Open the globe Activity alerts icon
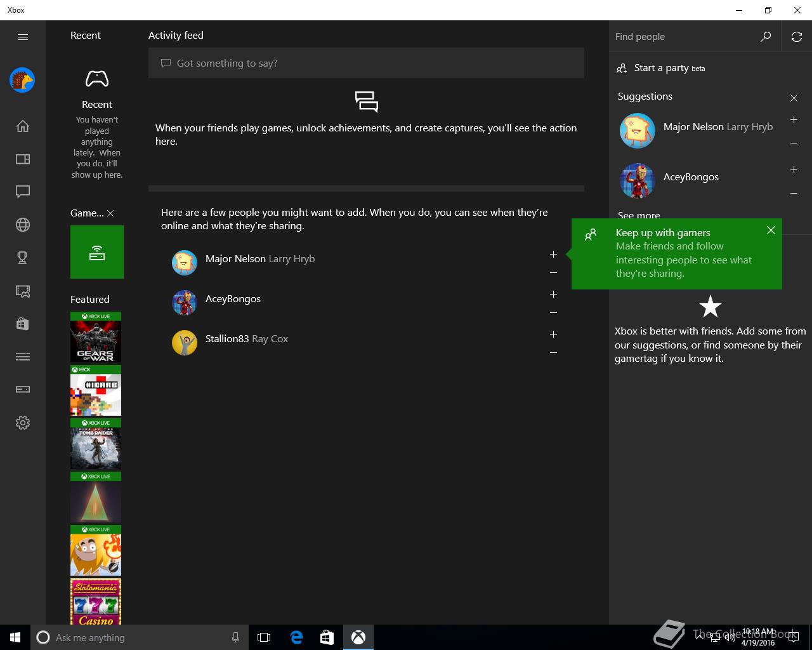This screenshot has width=812, height=650. [23, 225]
